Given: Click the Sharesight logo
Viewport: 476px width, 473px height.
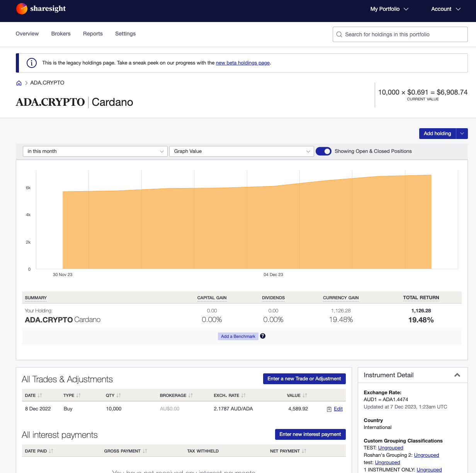Looking at the screenshot, I should click(41, 8).
